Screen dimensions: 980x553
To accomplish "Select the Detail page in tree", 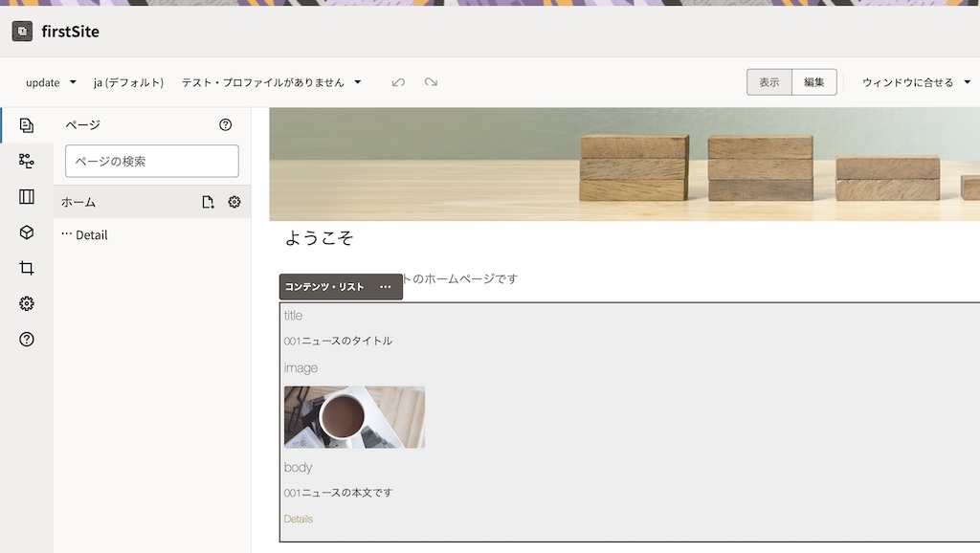I will tap(91, 235).
